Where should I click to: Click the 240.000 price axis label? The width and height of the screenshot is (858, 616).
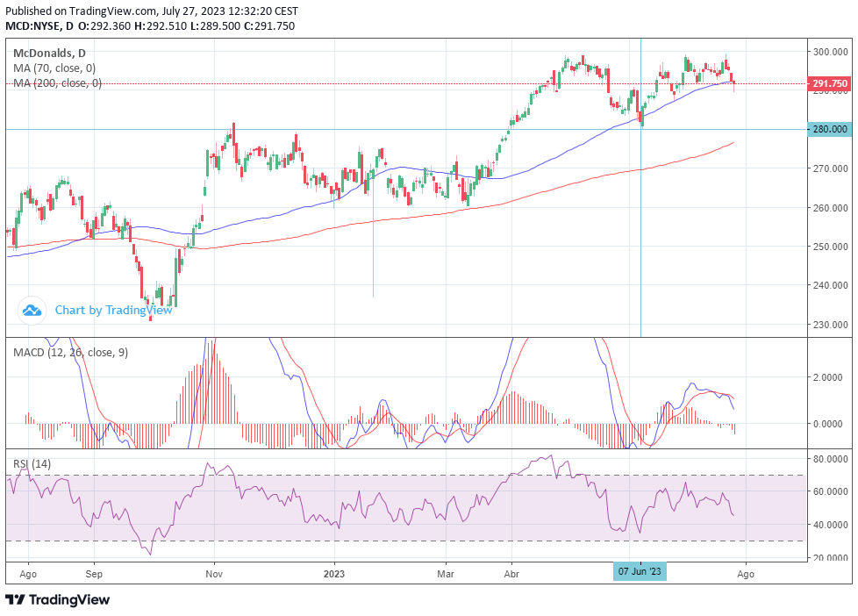coord(831,285)
